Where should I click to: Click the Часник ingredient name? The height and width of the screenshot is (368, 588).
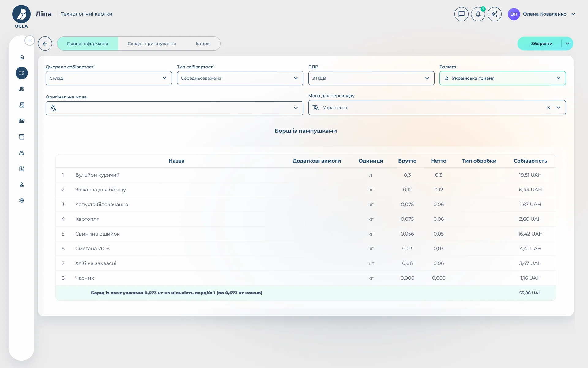point(85,278)
